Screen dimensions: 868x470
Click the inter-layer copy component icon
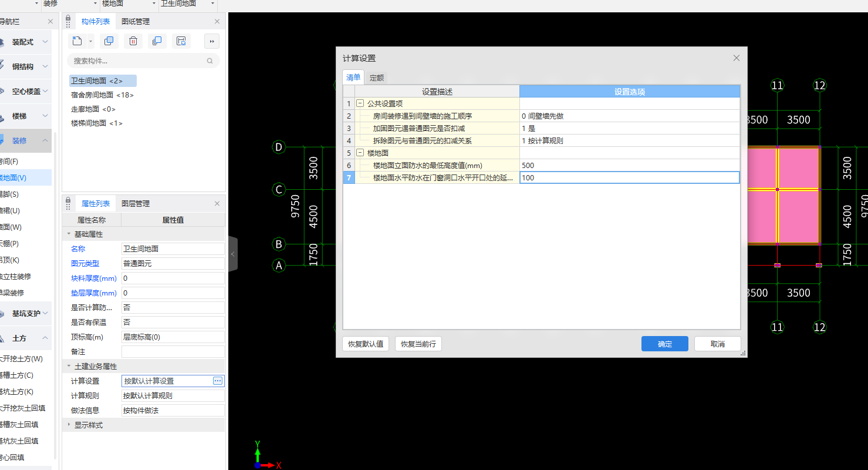pyautogui.click(x=157, y=41)
